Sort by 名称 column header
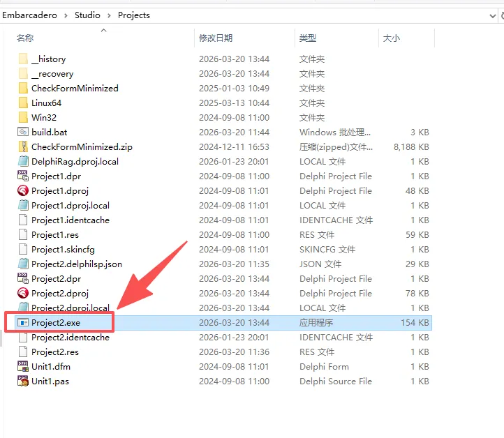This screenshot has height=438, width=504. point(25,38)
